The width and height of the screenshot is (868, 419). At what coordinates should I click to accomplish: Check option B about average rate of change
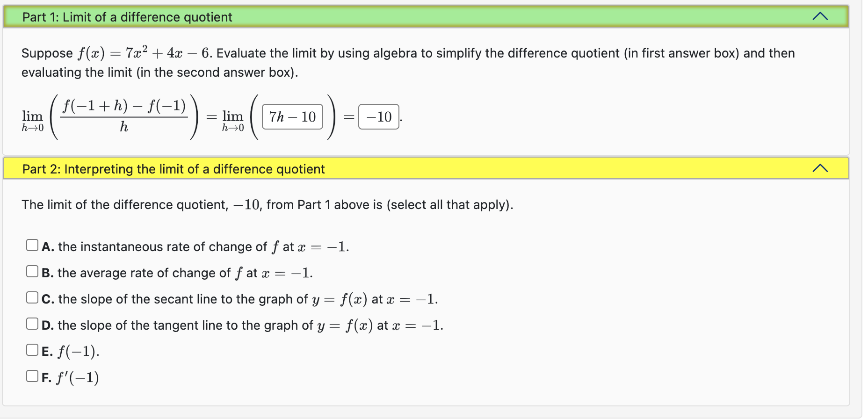32,270
